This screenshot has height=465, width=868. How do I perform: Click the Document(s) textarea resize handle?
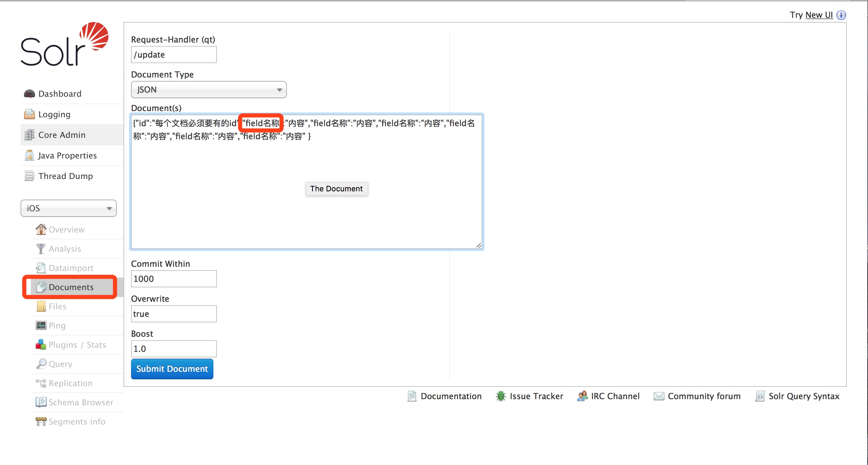(x=479, y=245)
